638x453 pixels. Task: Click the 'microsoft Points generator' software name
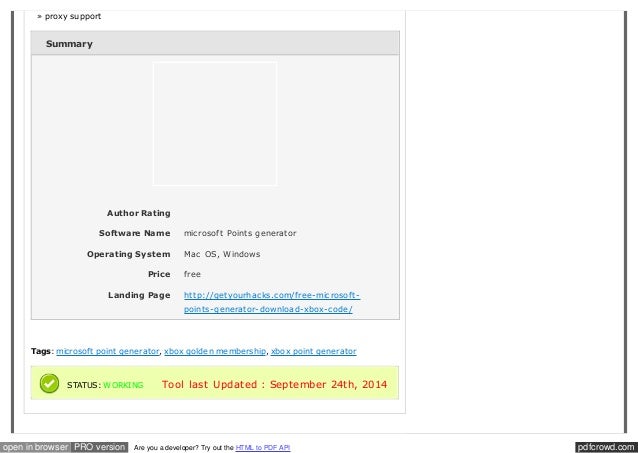240,233
